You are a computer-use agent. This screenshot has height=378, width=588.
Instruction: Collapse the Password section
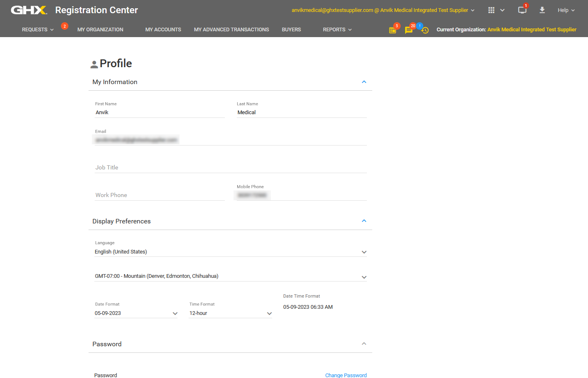click(364, 344)
